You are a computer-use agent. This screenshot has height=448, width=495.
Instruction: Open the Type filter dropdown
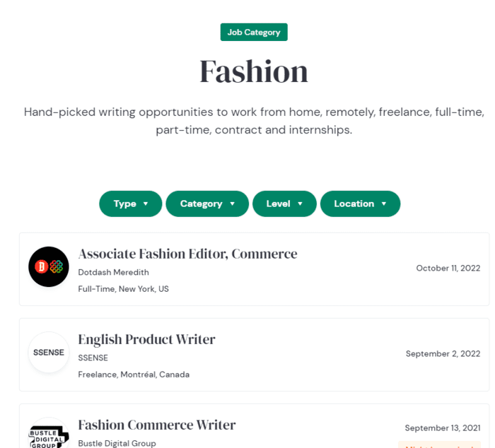[x=131, y=204]
